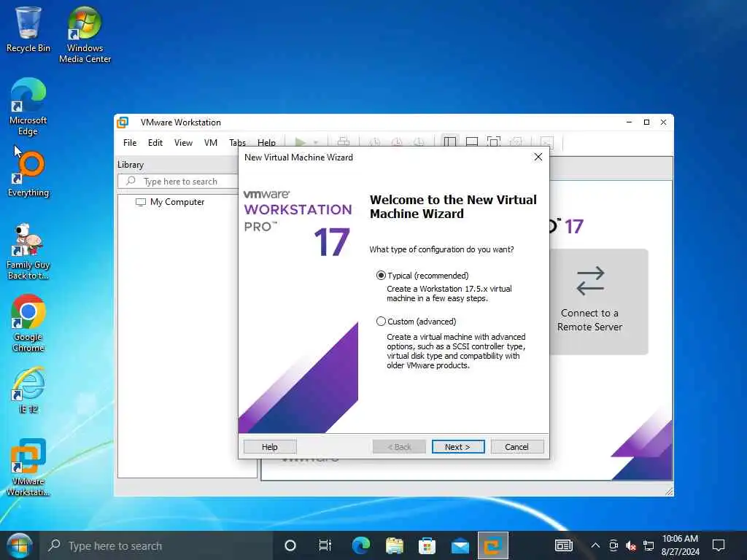Expand the hidden system tray icons chevron
Viewport: 747px width, 560px height.
tap(595, 545)
